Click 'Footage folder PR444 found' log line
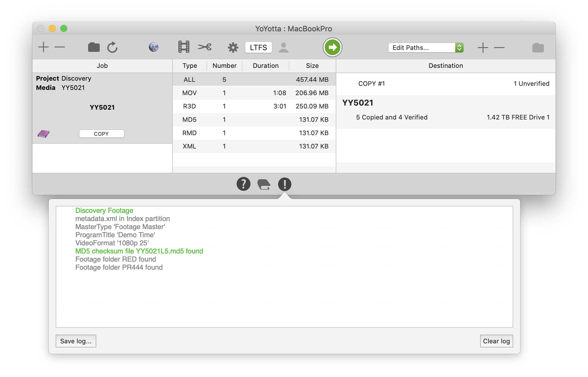 coord(119,267)
